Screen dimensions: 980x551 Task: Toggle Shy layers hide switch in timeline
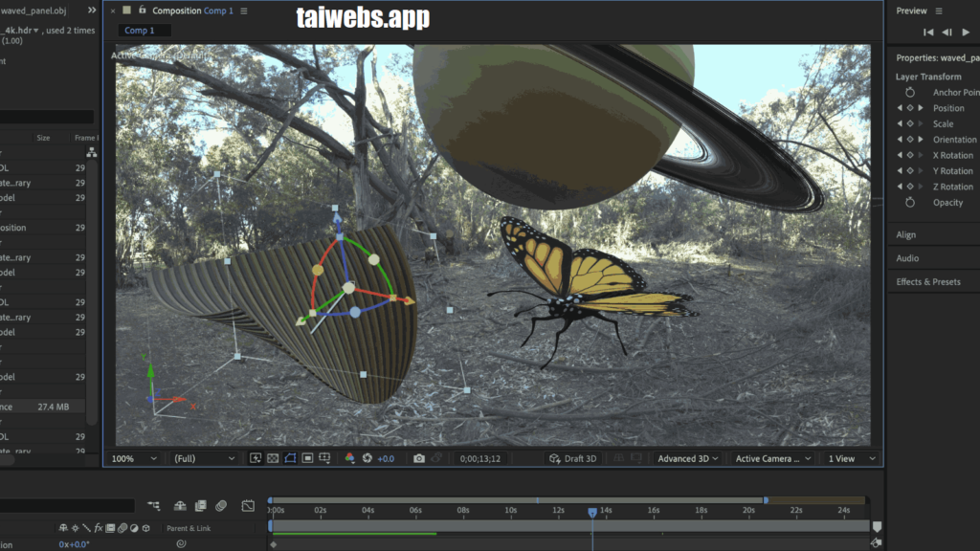(x=180, y=505)
